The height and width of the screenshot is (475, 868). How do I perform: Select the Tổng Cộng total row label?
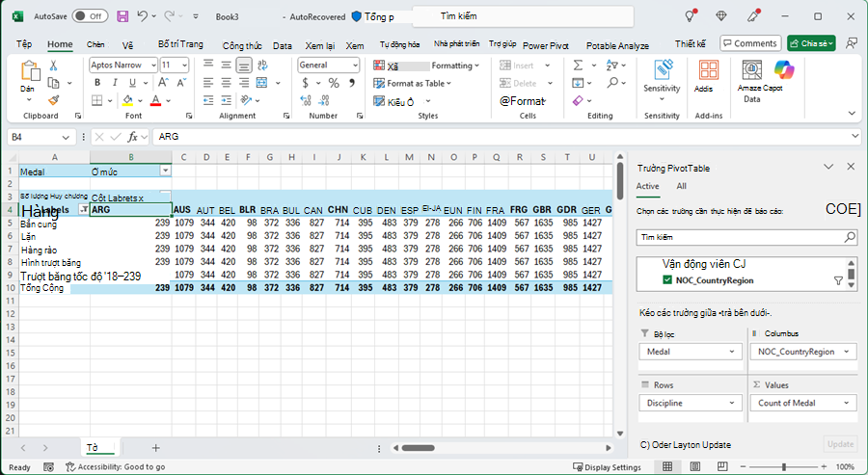[42, 287]
